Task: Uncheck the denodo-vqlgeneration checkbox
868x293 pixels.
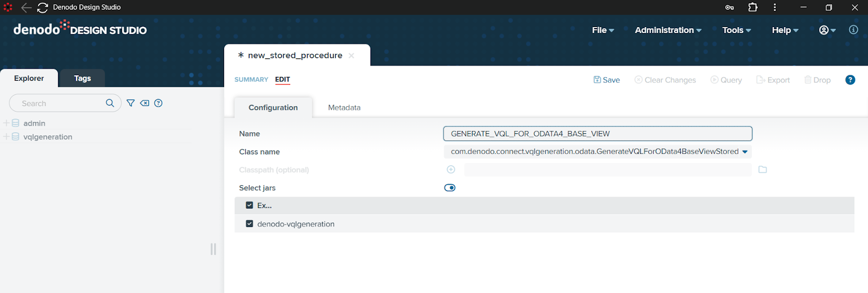Action: coord(250,224)
